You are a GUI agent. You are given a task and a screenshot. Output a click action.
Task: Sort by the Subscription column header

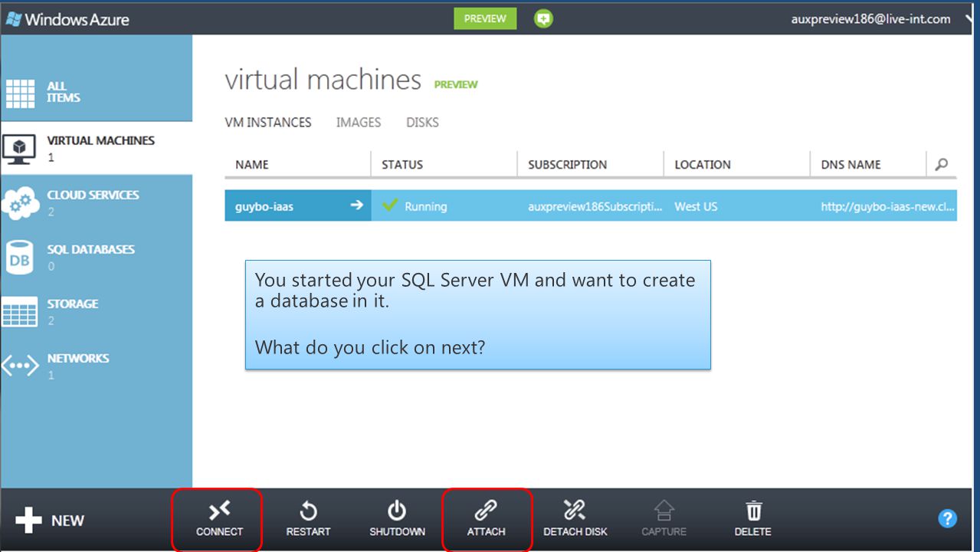tap(568, 165)
